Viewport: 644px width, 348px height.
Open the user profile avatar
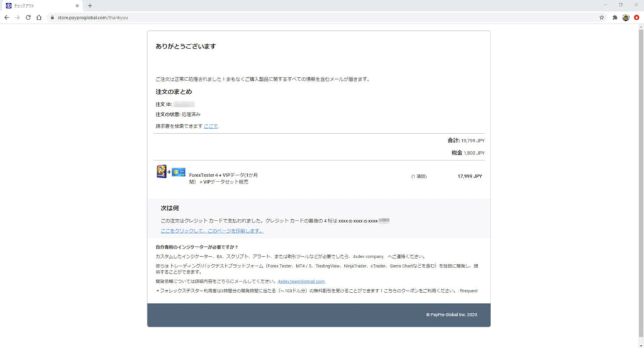point(626,18)
